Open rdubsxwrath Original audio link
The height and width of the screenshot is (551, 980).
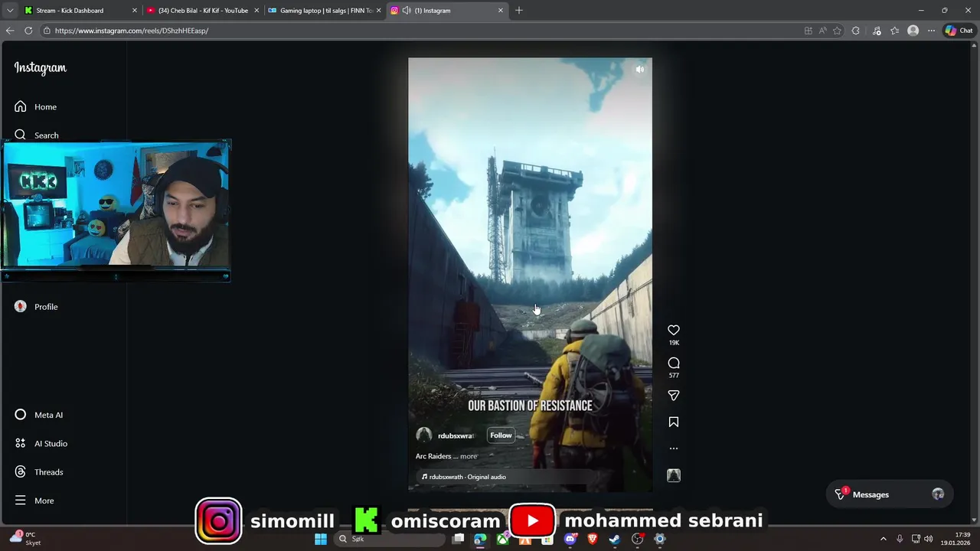464,477
